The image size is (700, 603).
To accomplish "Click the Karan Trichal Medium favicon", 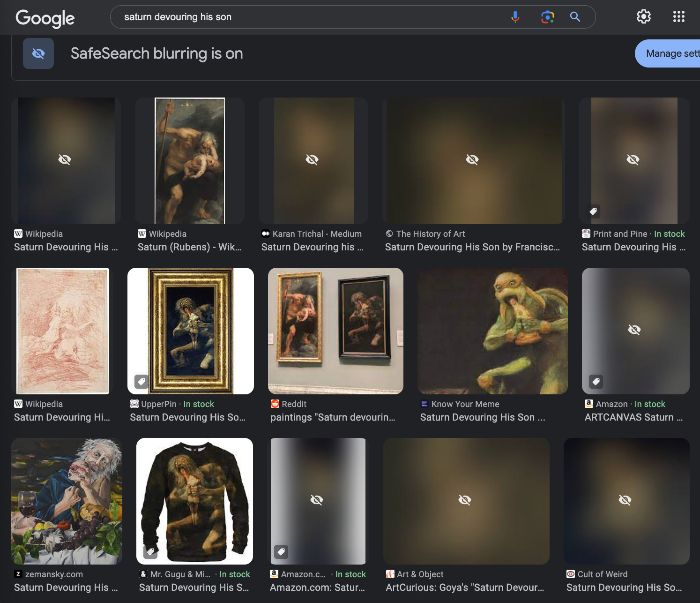I will coord(266,234).
